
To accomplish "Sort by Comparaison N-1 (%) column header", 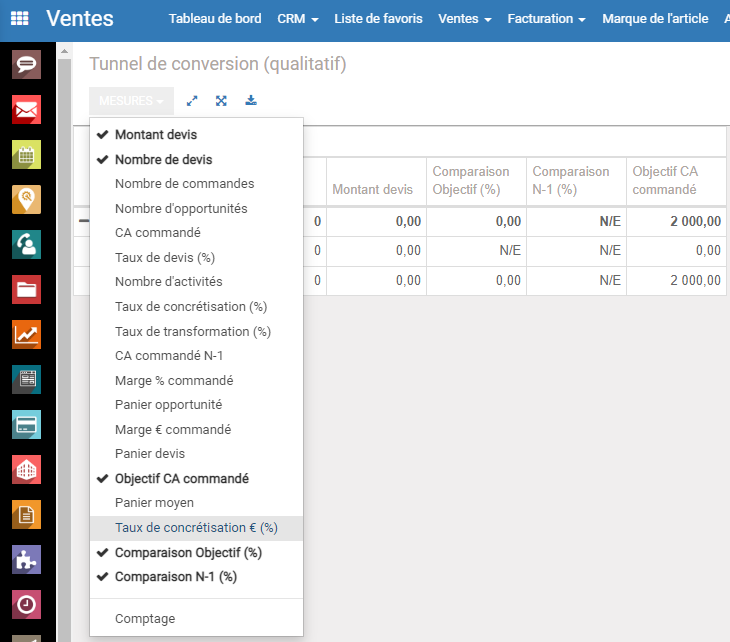I will pyautogui.click(x=576, y=182).
